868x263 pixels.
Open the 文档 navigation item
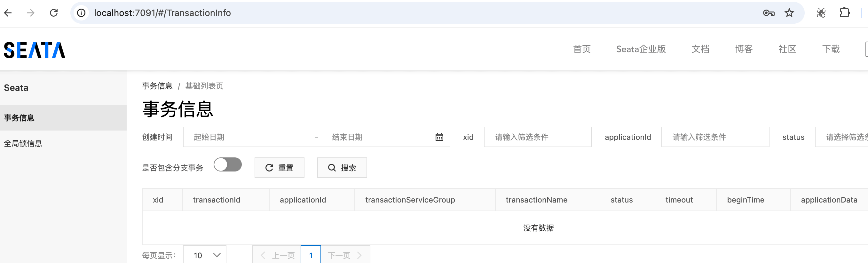point(700,49)
